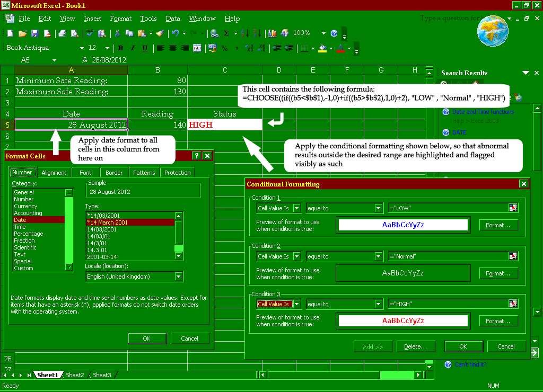Sort ascending with the A-Z icon
The image size is (543, 392).
244,33
